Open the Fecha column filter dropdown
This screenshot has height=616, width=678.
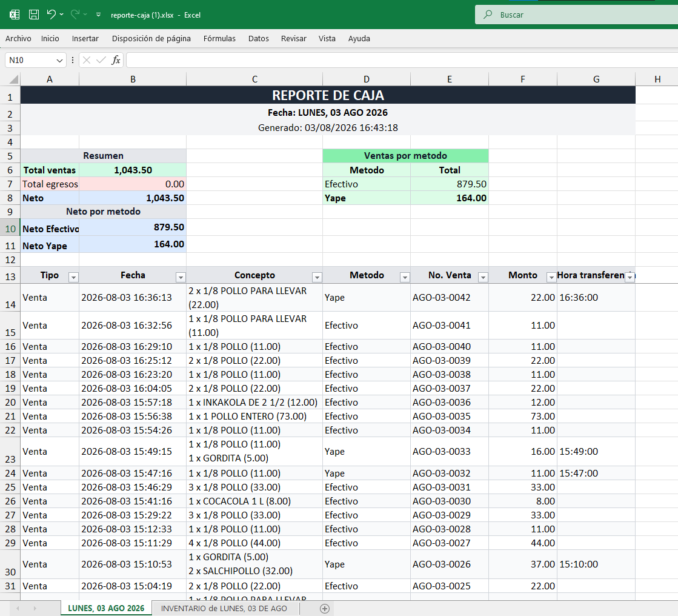[181, 278]
